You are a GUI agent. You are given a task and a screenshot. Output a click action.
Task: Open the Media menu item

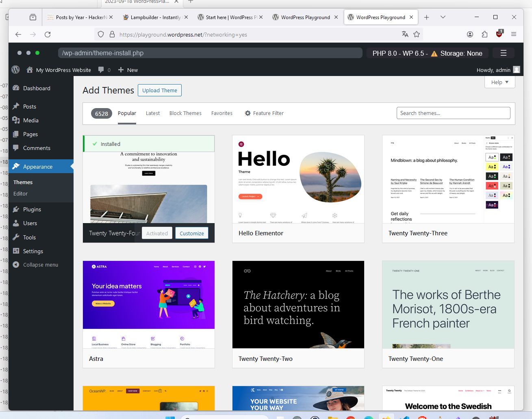[x=41, y=120]
